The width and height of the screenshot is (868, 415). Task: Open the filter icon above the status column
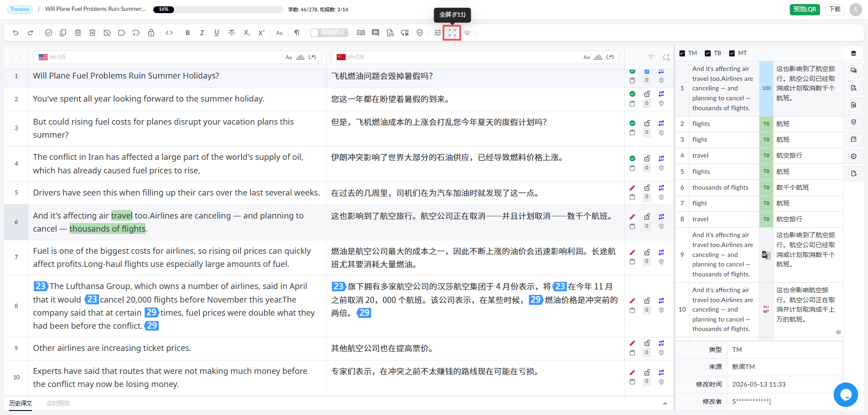[x=651, y=57]
